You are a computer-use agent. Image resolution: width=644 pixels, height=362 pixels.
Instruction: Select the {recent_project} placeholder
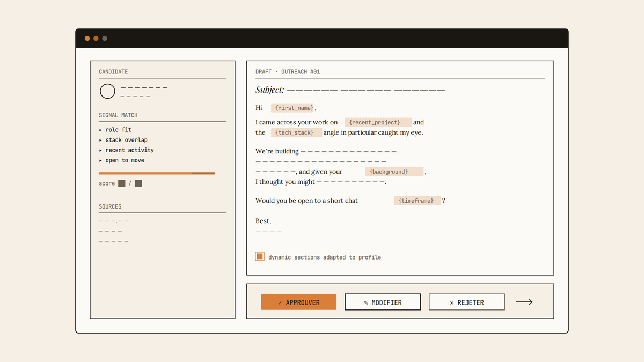(x=378, y=122)
